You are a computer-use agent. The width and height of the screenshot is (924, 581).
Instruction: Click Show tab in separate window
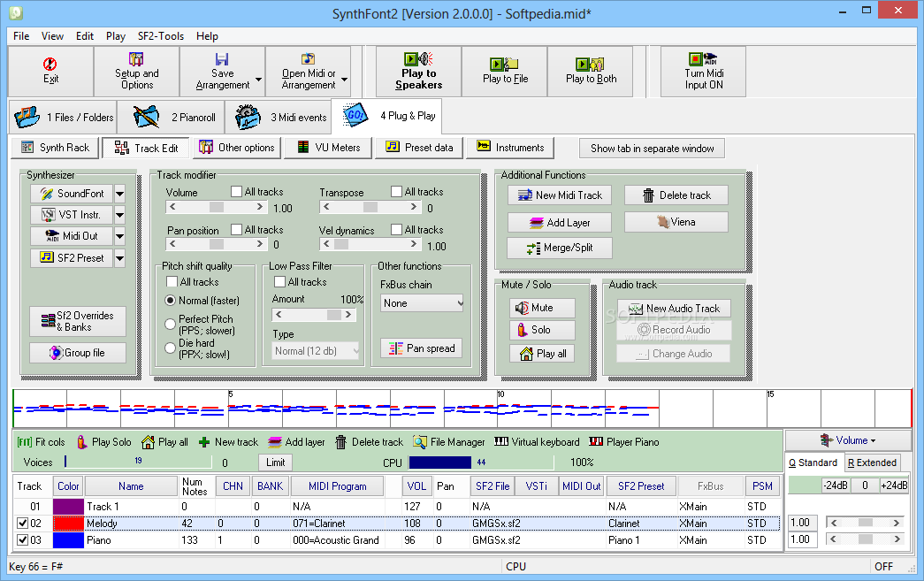[x=652, y=149]
